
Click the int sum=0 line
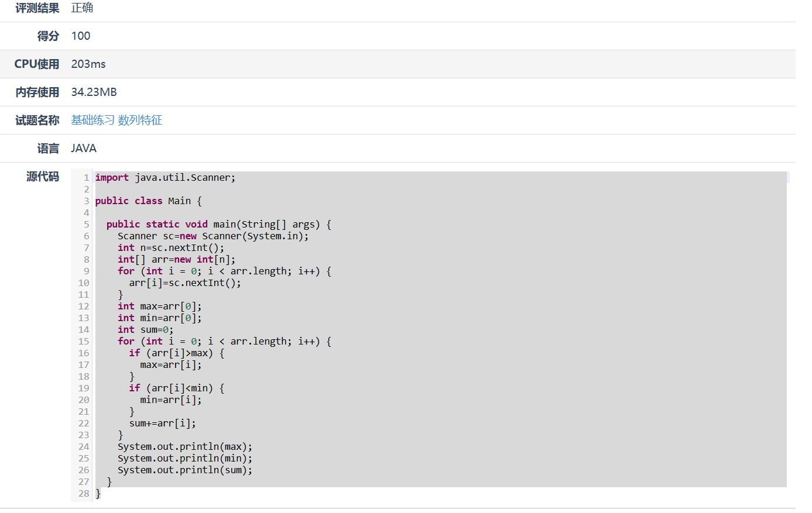point(145,330)
